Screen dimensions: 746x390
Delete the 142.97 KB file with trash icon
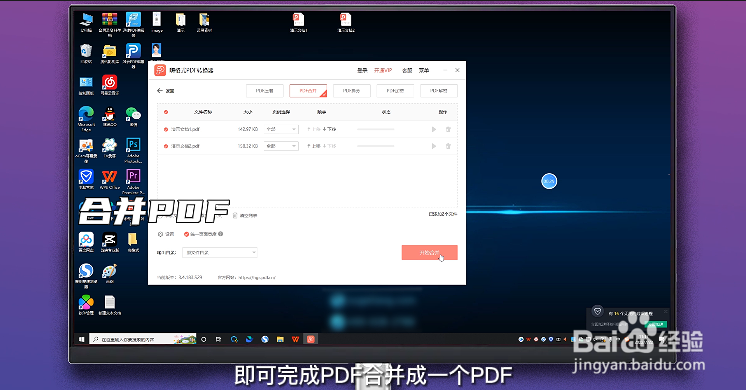tap(448, 129)
